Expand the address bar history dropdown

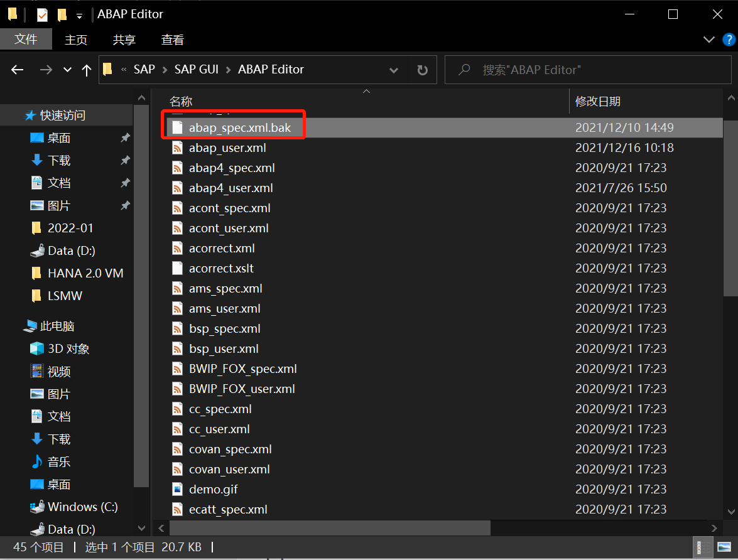394,70
